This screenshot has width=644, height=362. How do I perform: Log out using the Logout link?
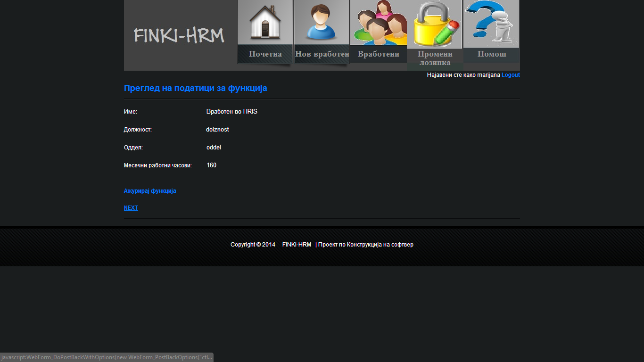(x=511, y=75)
